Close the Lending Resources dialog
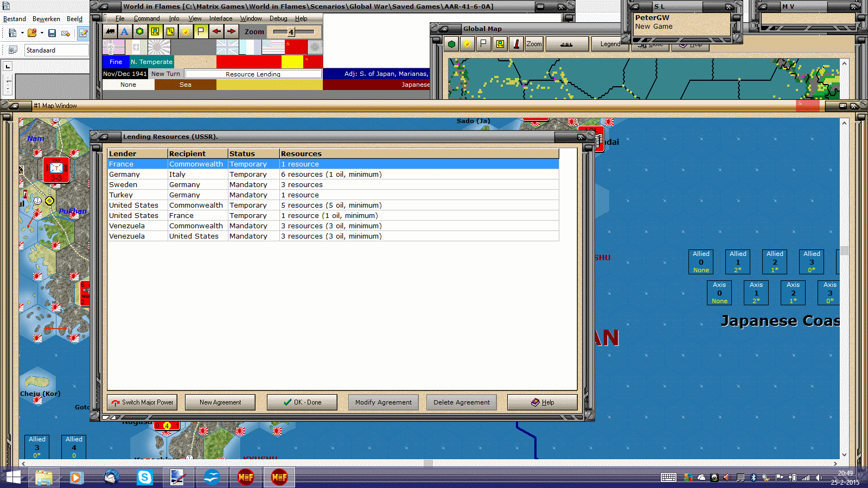 coord(580,137)
